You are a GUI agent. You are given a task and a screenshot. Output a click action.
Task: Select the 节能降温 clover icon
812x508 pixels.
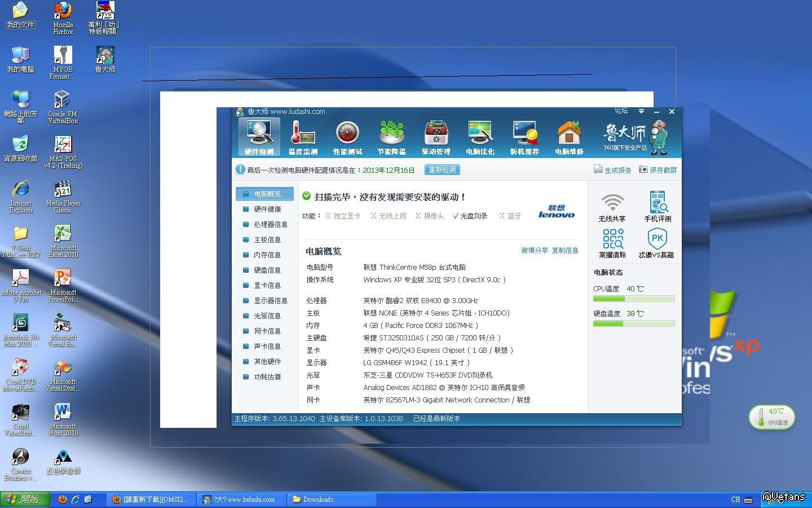tap(391, 137)
